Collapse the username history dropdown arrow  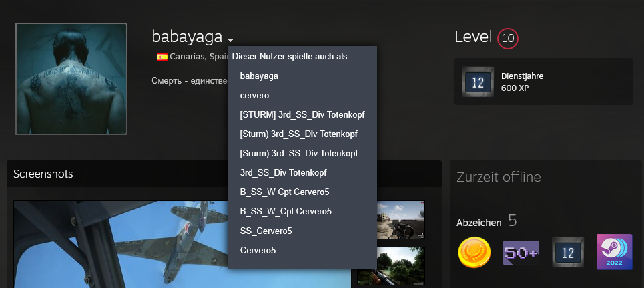point(230,39)
